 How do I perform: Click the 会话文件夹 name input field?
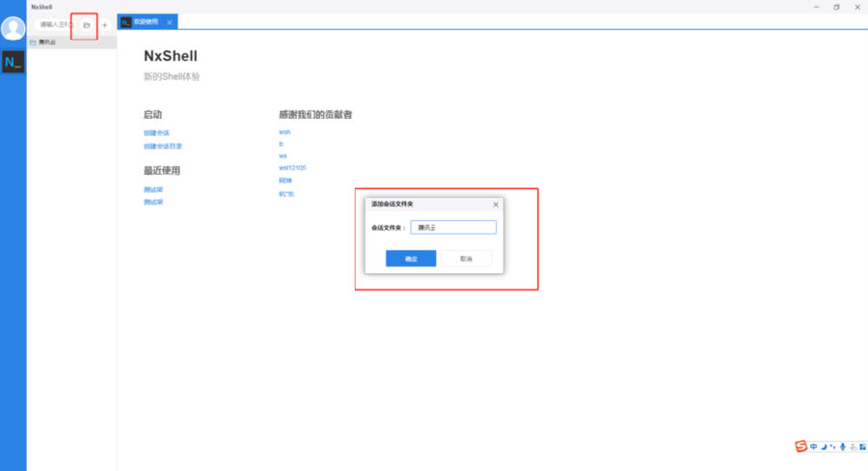453,227
